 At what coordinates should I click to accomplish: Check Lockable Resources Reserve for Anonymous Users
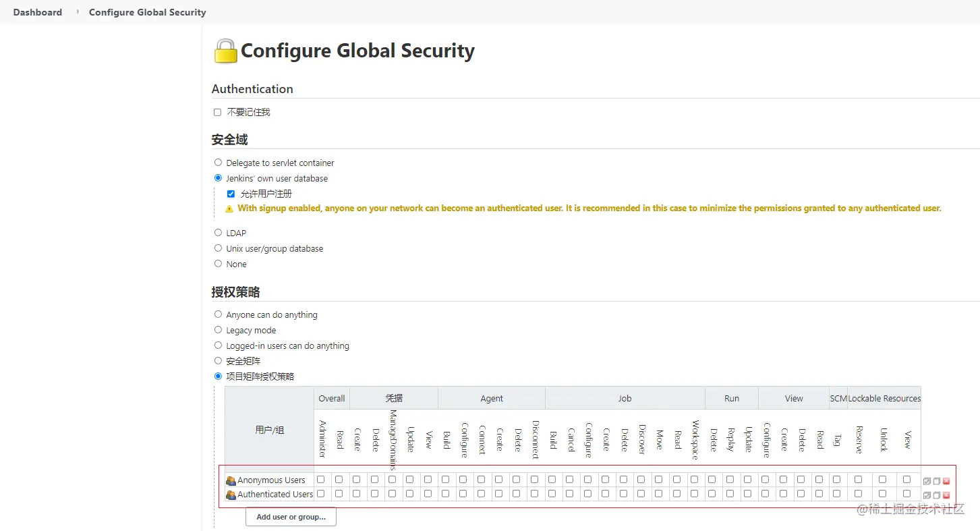click(x=858, y=480)
